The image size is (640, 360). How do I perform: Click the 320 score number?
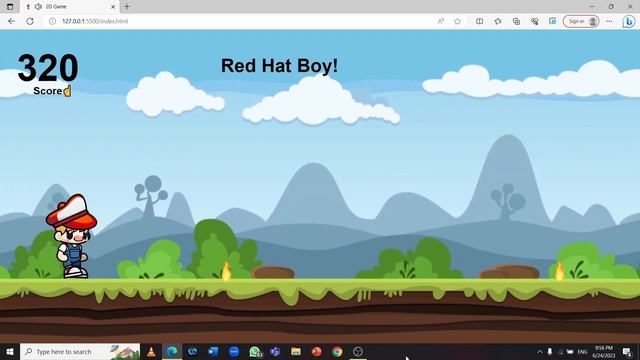(48, 68)
